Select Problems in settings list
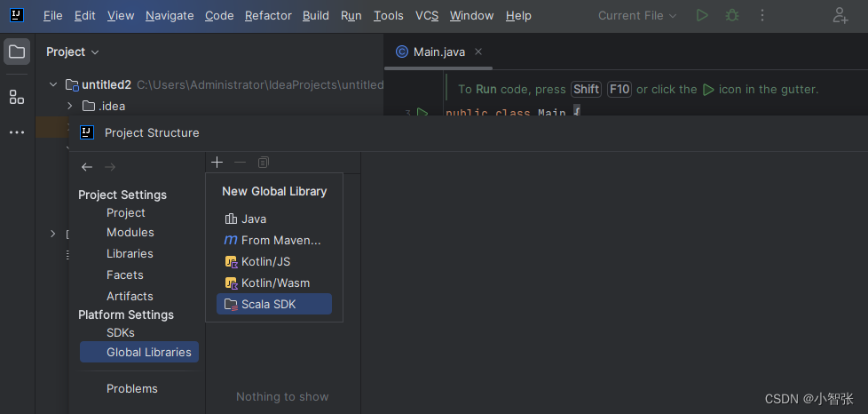The height and width of the screenshot is (414, 868). click(x=131, y=388)
